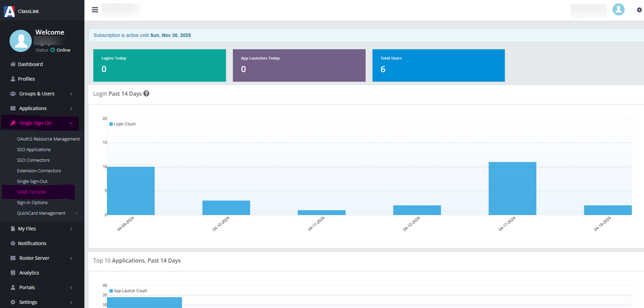Viewport: 644px width, 308px height.
Task: Click the Profiles person icon
Action: (13, 79)
